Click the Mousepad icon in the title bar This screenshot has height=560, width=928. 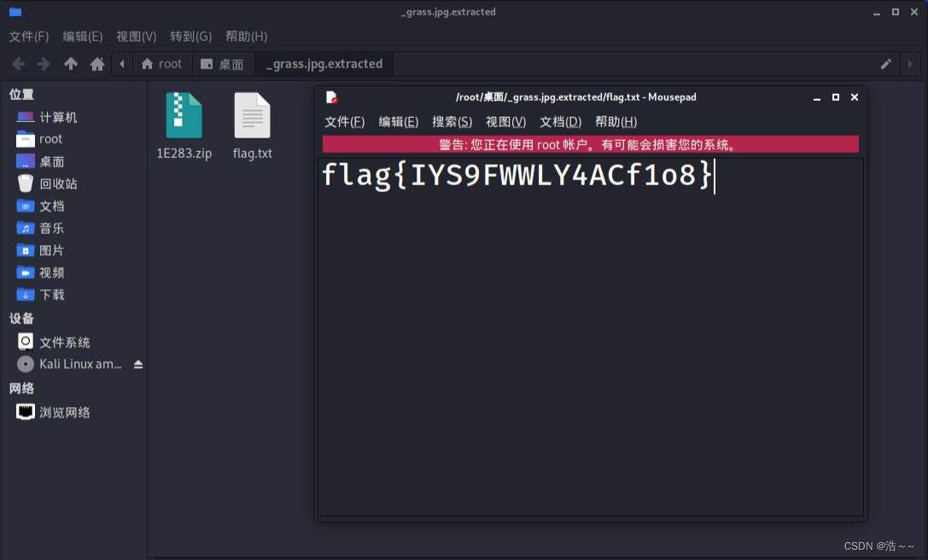click(x=333, y=96)
